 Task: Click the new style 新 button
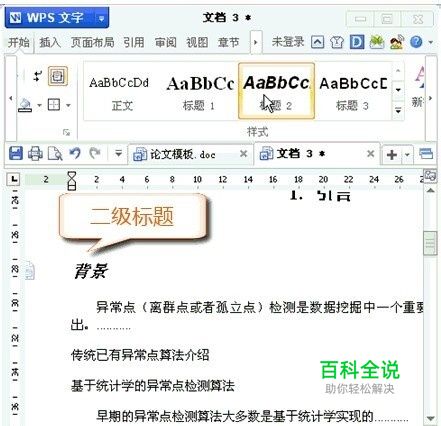419,87
